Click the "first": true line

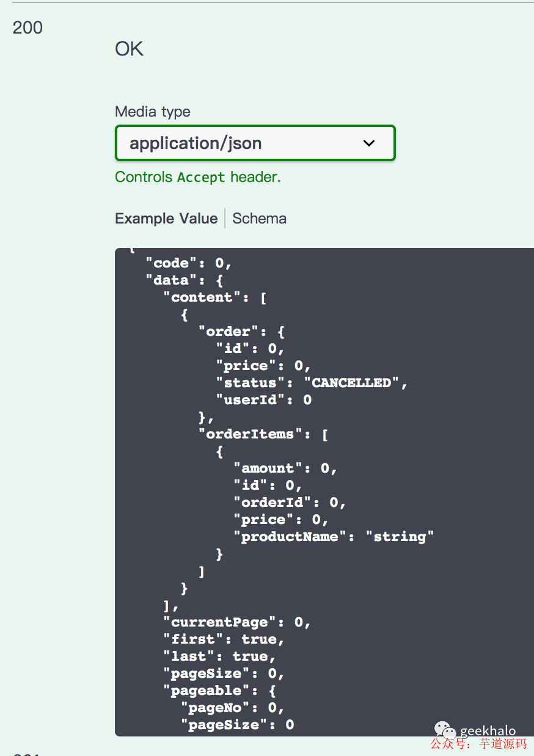tap(224, 639)
